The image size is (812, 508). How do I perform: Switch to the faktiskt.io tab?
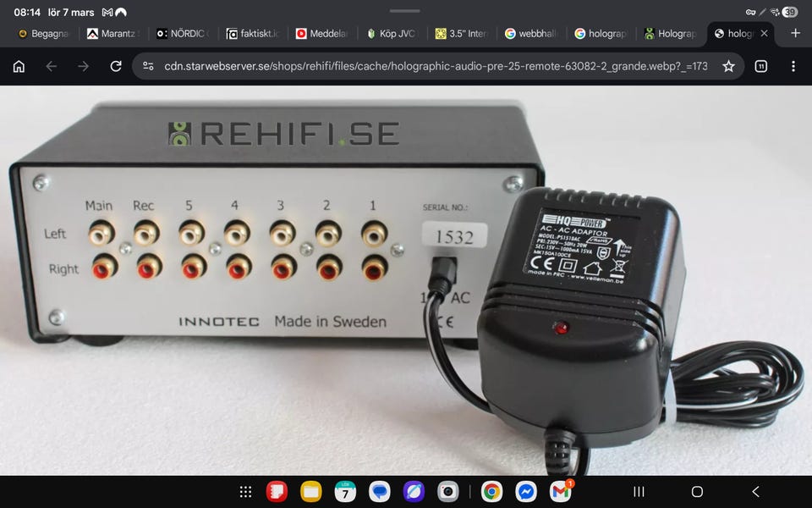pos(253,34)
